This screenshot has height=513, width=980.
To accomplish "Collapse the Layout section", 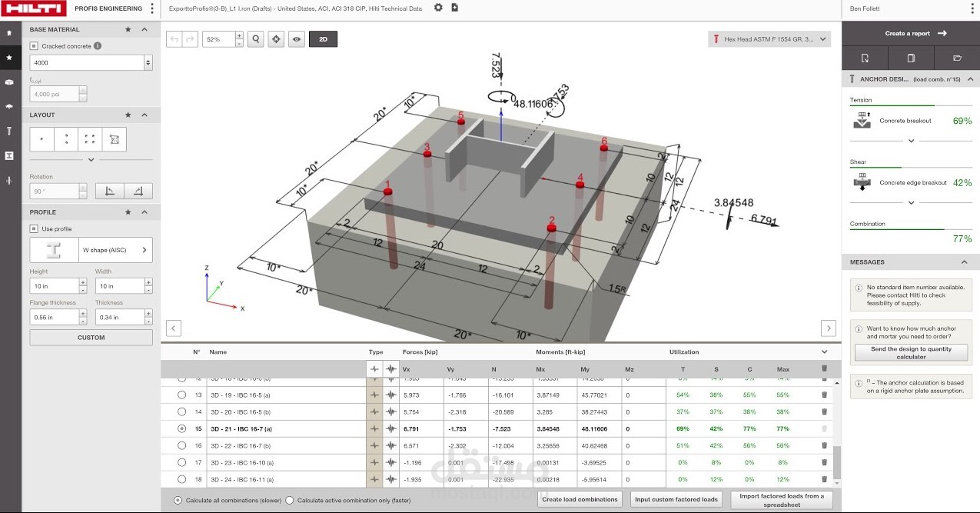I will (145, 115).
